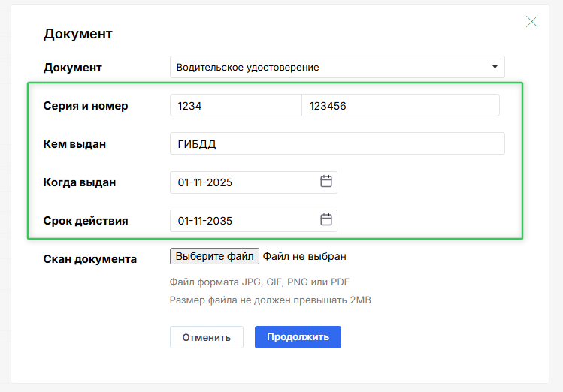The width and height of the screenshot is (563, 392).
Task: Click the issue date 01-11-2025
Action: click(205, 182)
